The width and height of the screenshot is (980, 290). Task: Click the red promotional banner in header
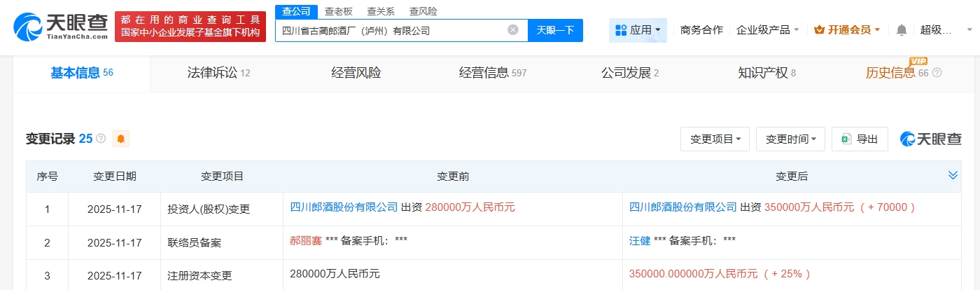tap(190, 27)
